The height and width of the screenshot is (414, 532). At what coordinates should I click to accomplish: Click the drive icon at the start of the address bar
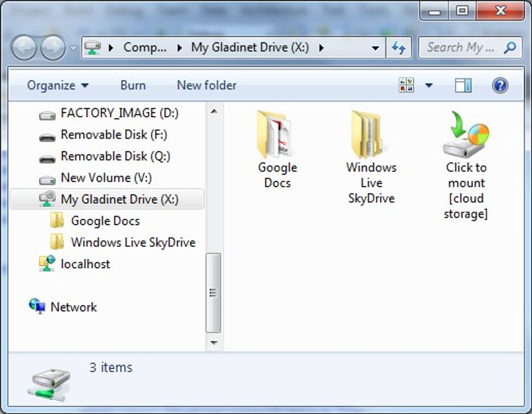coord(92,47)
